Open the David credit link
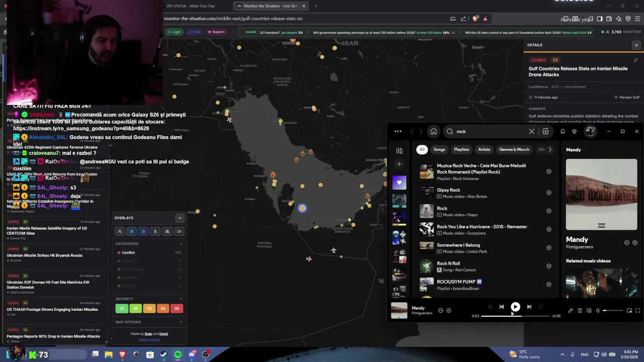 point(164,334)
